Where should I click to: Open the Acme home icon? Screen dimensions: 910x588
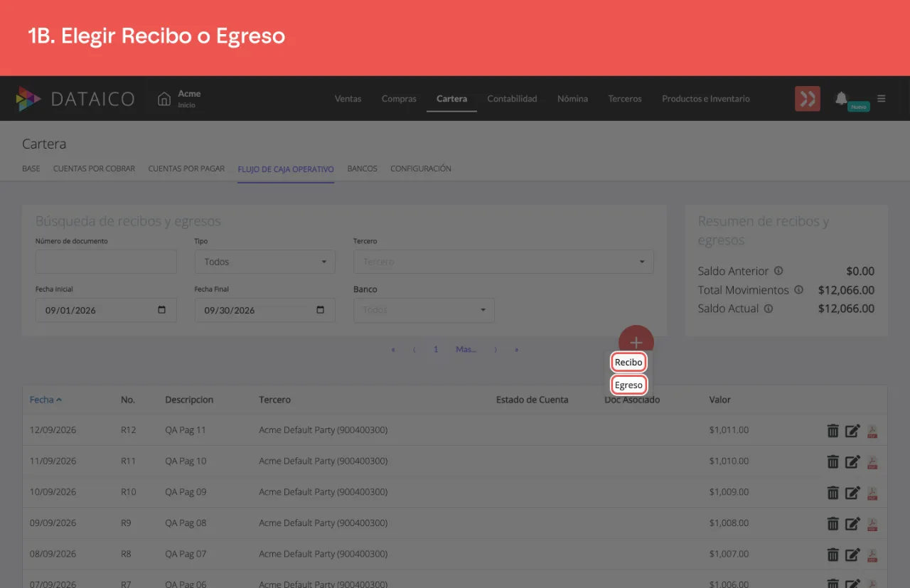point(164,99)
